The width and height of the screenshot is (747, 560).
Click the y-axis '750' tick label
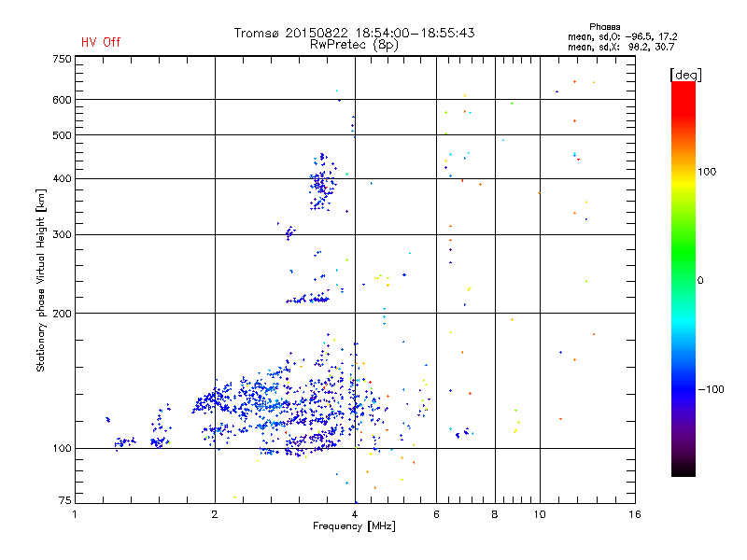(x=62, y=59)
